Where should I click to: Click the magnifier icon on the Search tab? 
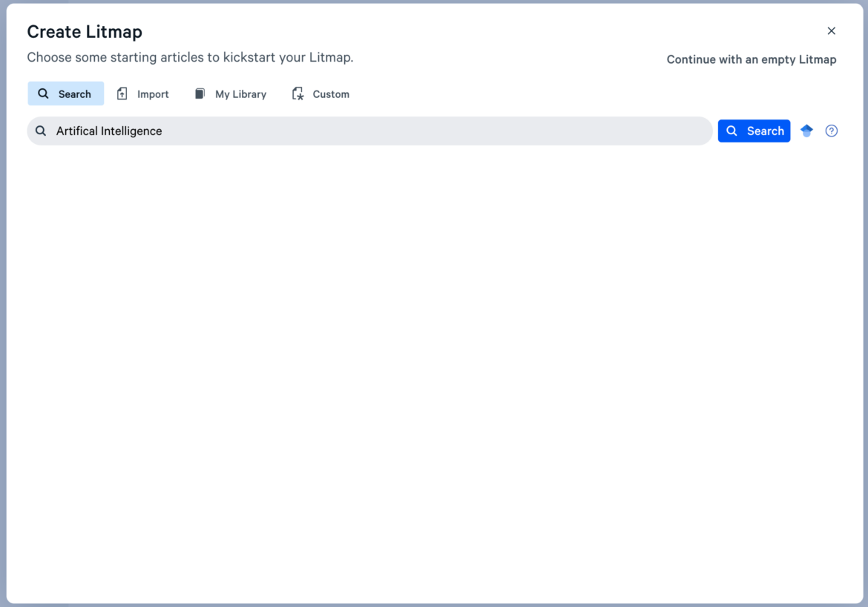44,93
